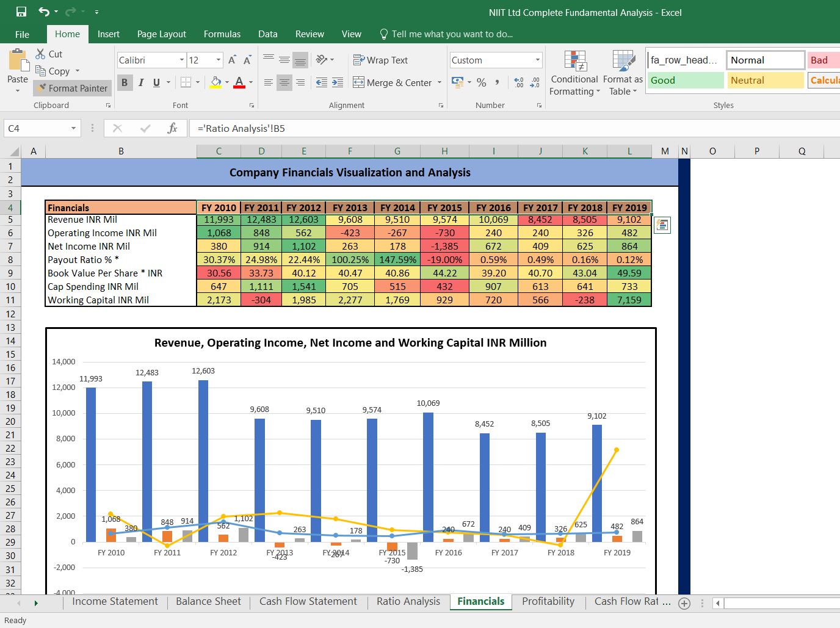Expand the Paste options arrow
The width and height of the screenshot is (840, 628).
[x=18, y=91]
